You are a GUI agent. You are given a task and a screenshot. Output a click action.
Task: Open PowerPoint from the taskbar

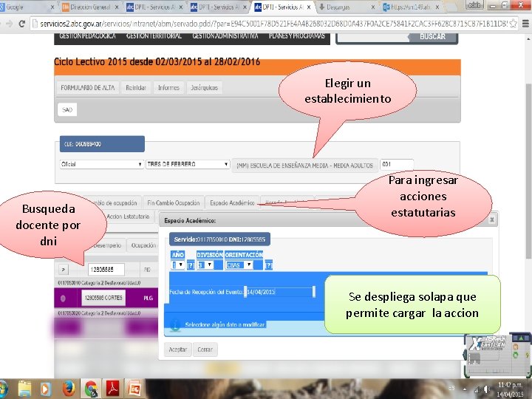click(x=134, y=389)
